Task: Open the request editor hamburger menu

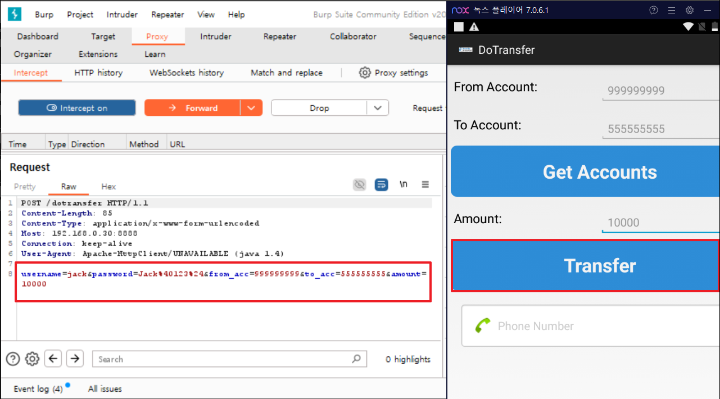Action: click(x=425, y=185)
